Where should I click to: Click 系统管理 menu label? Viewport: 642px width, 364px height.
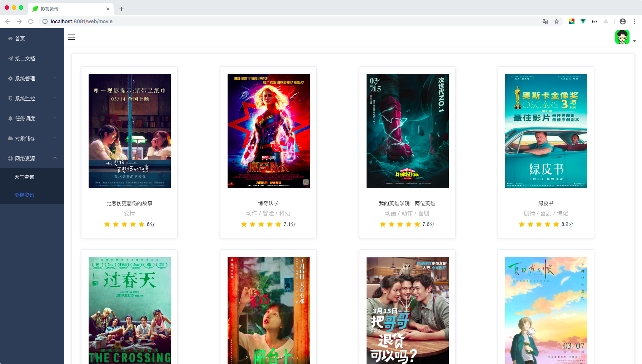click(25, 79)
